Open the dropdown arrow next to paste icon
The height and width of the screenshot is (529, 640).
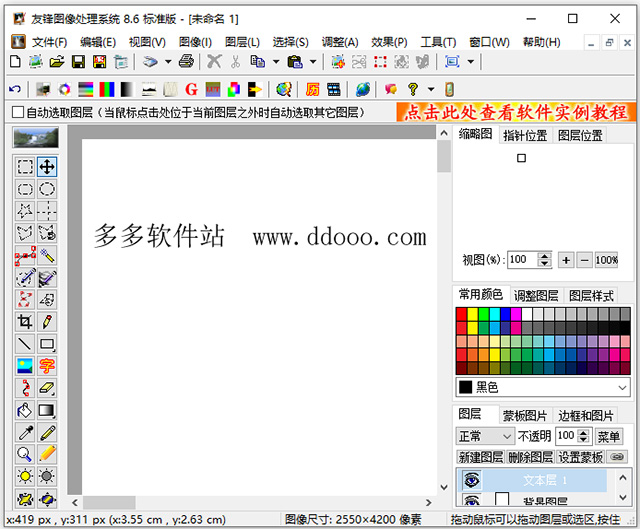click(313, 62)
